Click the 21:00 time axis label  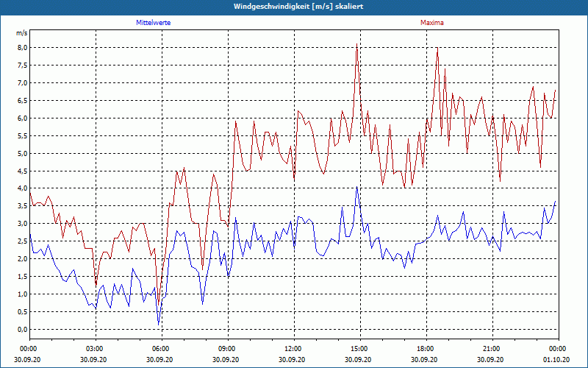pyautogui.click(x=492, y=349)
